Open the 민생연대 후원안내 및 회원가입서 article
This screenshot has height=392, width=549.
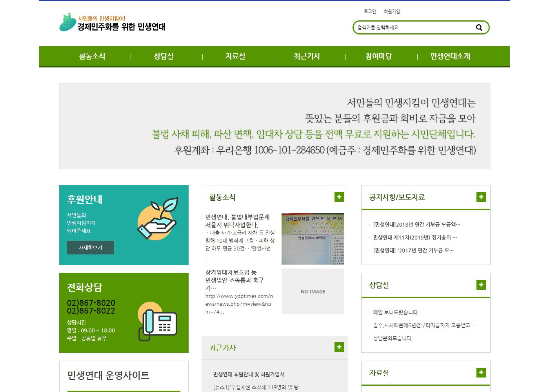click(x=249, y=374)
